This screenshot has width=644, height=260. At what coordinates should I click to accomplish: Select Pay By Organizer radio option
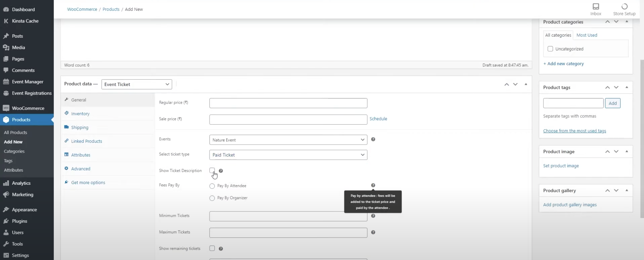212,198
